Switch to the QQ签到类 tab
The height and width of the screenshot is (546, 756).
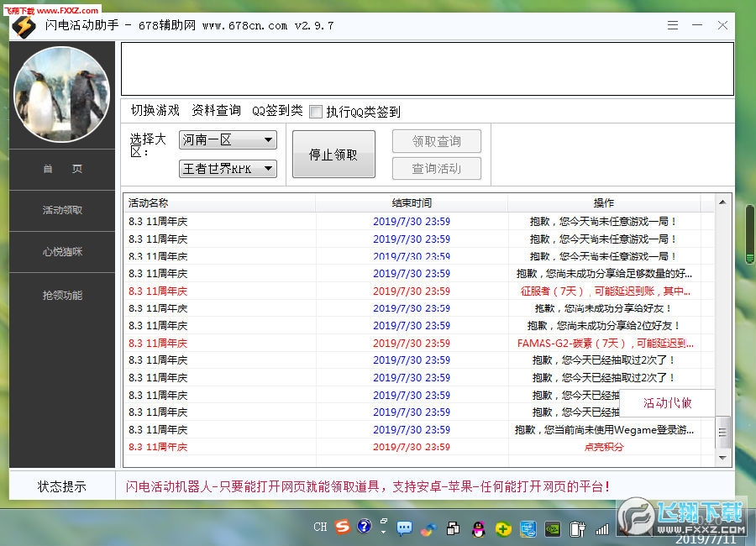277,111
